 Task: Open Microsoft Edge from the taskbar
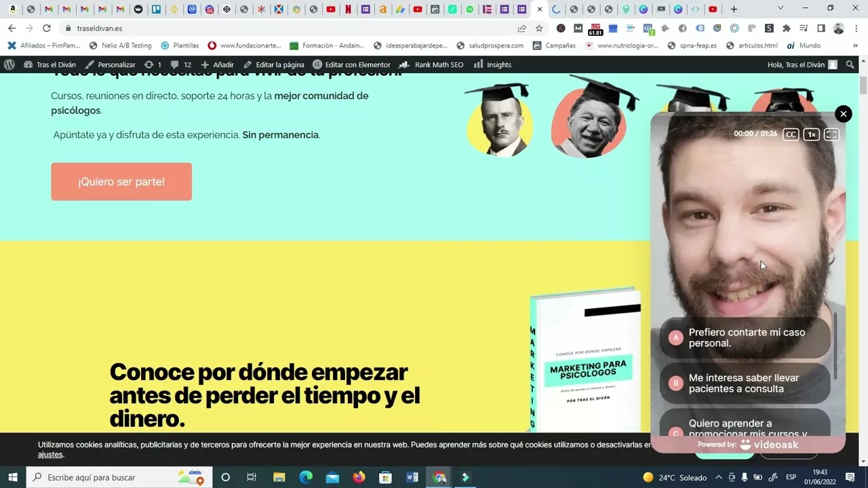(305, 477)
